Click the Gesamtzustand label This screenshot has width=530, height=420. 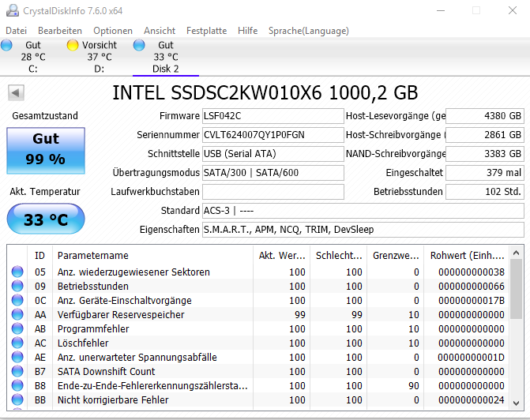[x=45, y=116]
